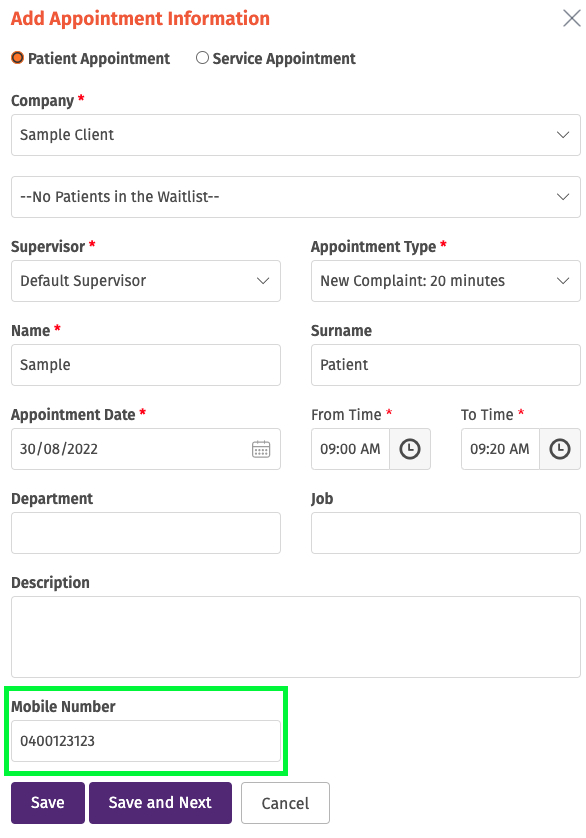
Task: Open the Appointment Type dropdown
Action: tap(446, 281)
